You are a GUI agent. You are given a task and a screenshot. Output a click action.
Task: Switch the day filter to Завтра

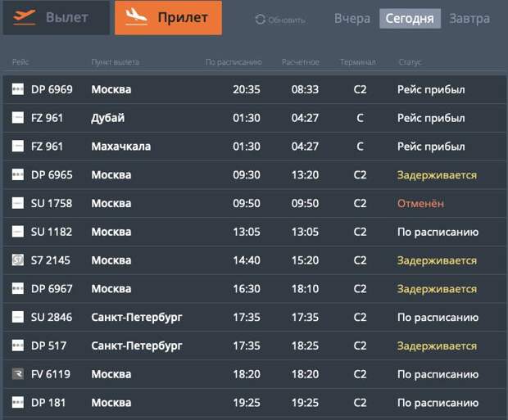469,19
